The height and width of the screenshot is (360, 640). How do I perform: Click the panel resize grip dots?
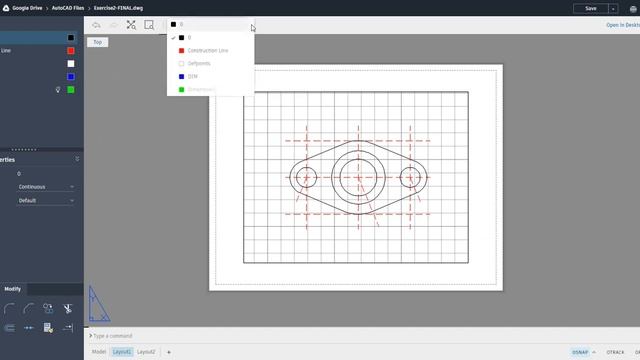click(24, 149)
